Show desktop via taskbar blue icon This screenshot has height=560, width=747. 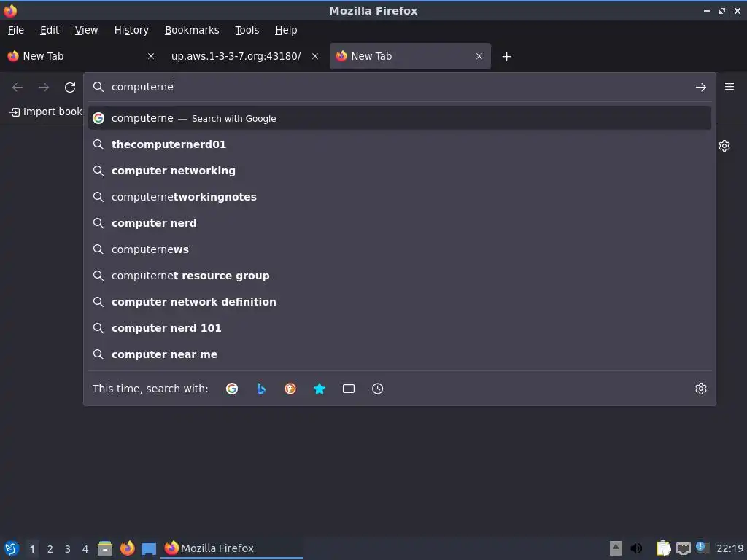tap(149, 548)
